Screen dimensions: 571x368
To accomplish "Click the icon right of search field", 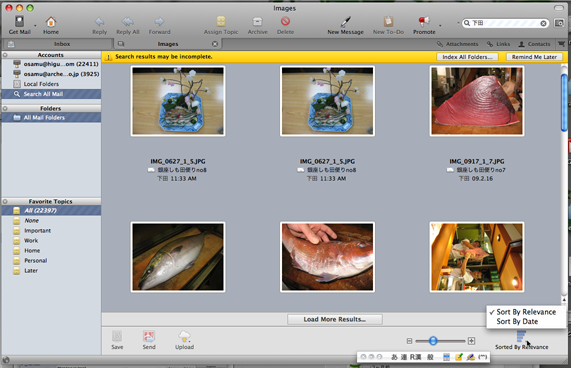I will 559,23.
